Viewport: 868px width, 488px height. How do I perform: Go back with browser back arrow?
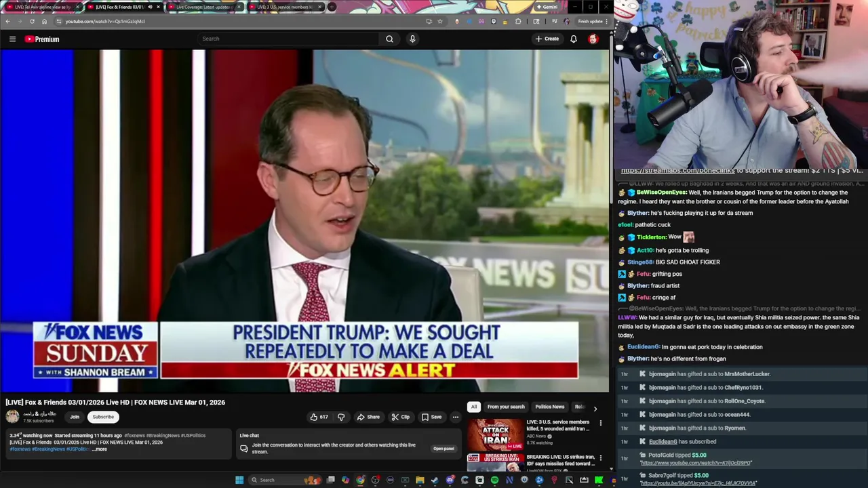point(7,21)
